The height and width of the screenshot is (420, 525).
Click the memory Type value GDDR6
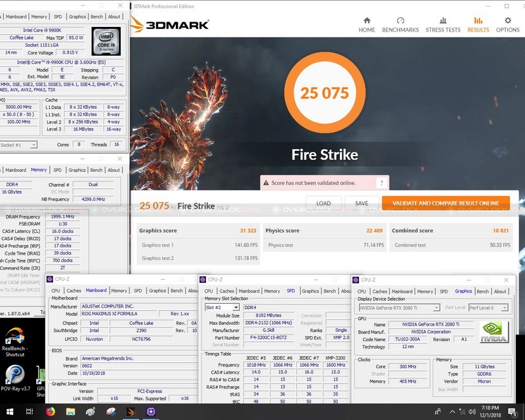click(484, 374)
